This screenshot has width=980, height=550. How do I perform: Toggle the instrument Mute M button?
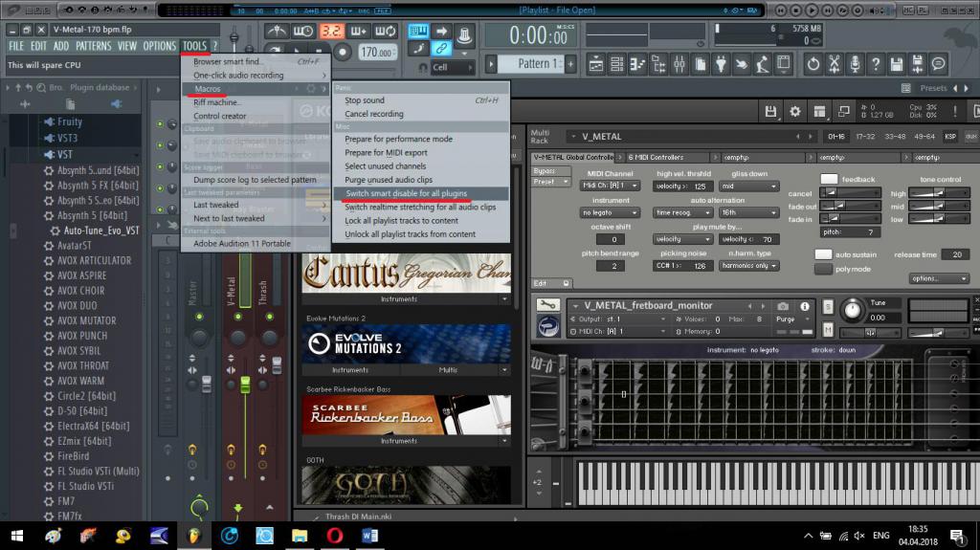828,329
